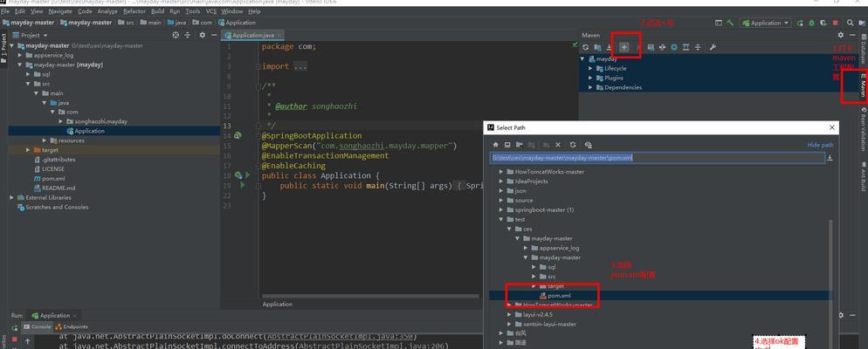Click the Build Project hammer icon
This screenshot has width=868, height=349.
[731, 23]
